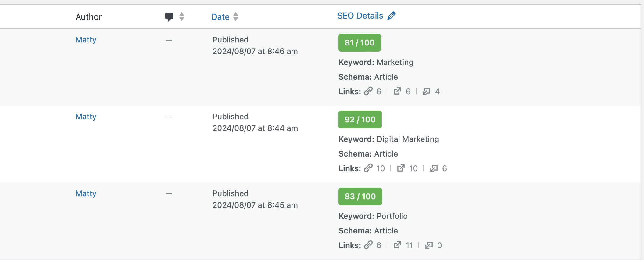Image resolution: width=644 pixels, height=260 pixels.
Task: Open author Matty for Portfolio post
Action: point(86,193)
